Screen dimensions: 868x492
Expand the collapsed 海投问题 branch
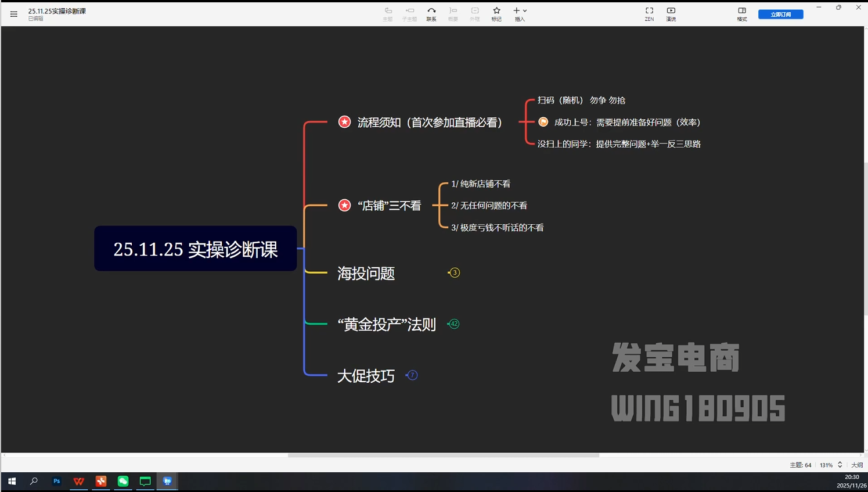pos(453,272)
